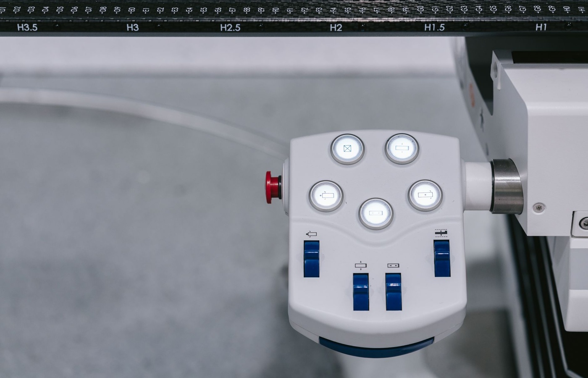Tap the rotate-rectangle icon above leftmost blue switch
The image size is (588, 378).
311,234
